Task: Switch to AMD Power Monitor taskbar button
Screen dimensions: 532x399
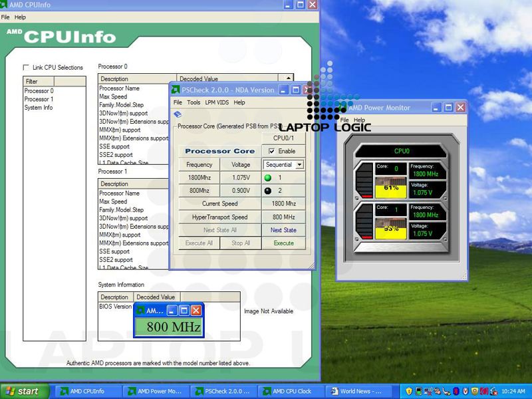Action: click(x=155, y=391)
